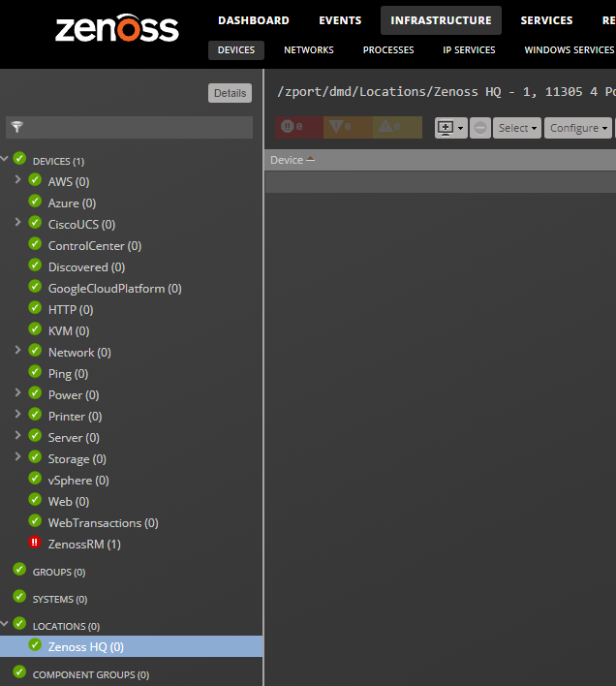Select WebTransactions (0) in the tree
616x686 pixels.
pos(104,523)
